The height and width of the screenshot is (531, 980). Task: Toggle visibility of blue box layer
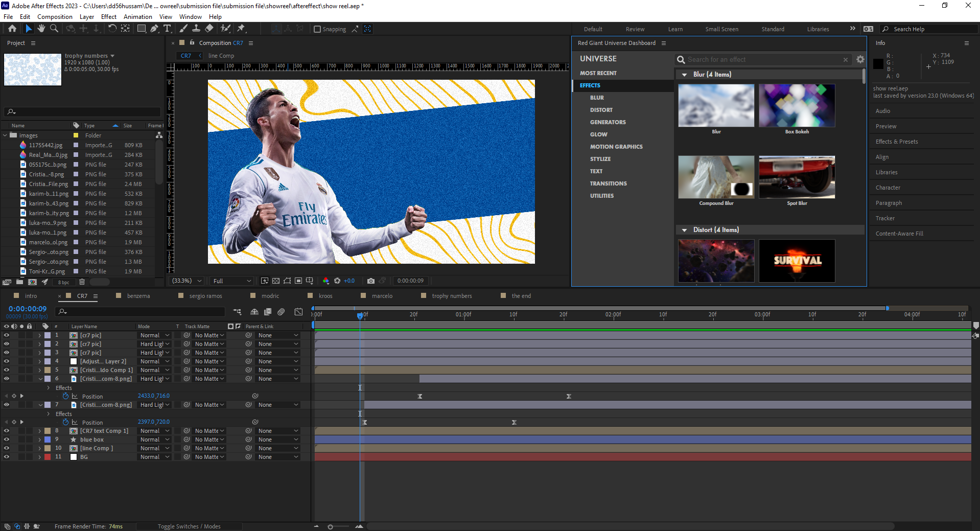pyautogui.click(x=7, y=440)
